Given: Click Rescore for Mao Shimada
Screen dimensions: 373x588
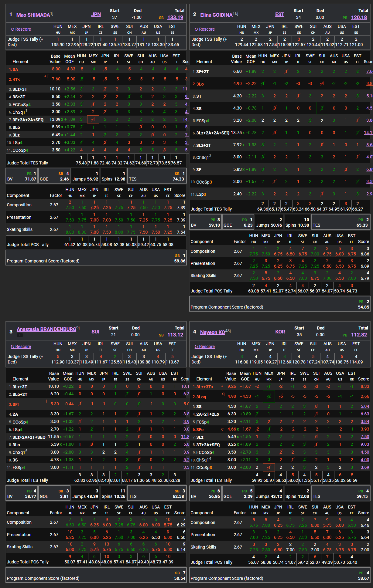Looking at the screenshot, I should click(21, 29).
